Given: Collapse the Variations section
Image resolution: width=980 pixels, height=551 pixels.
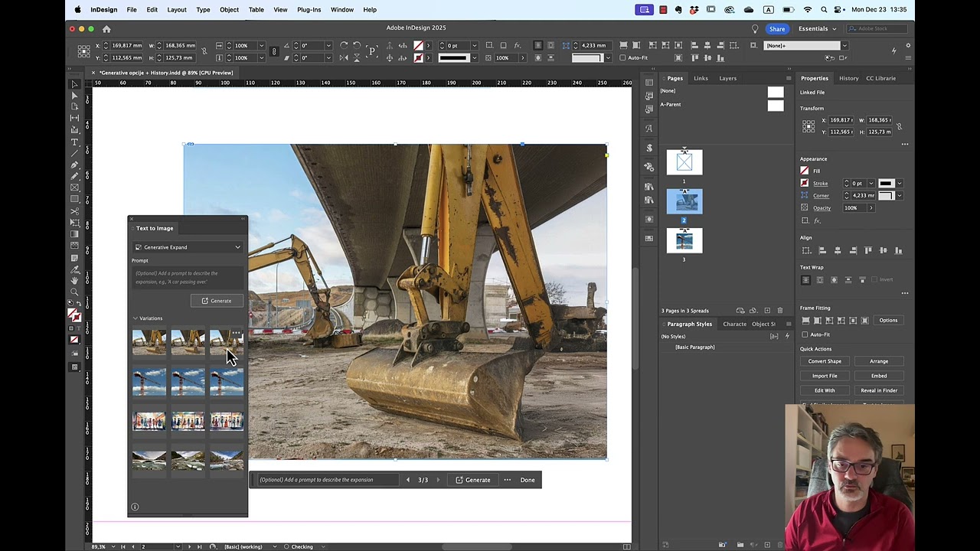Looking at the screenshot, I should [136, 318].
